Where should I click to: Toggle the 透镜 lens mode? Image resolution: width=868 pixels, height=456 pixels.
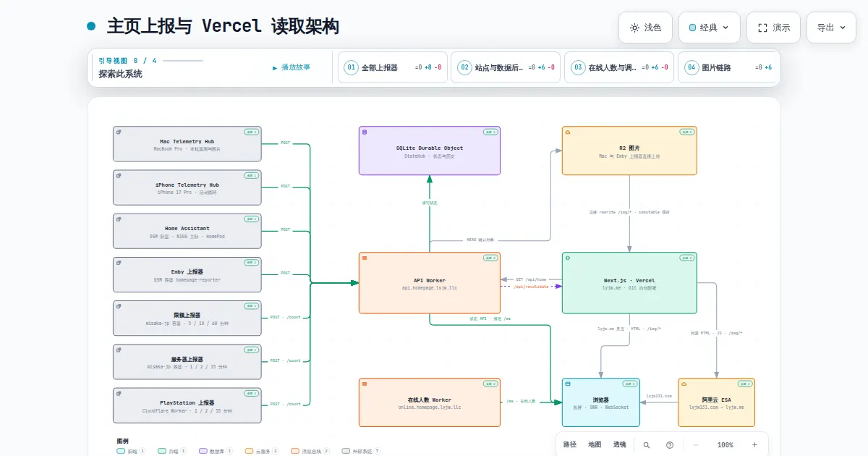click(x=620, y=445)
